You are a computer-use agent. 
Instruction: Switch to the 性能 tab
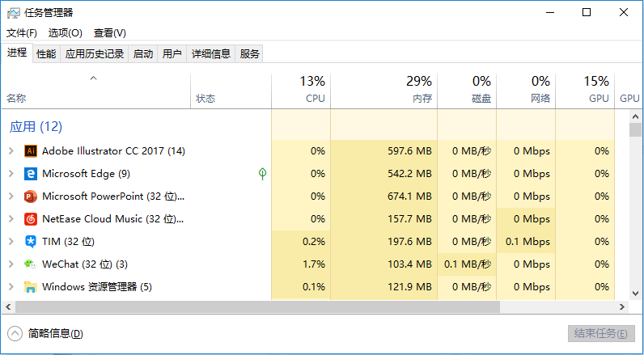coord(46,53)
